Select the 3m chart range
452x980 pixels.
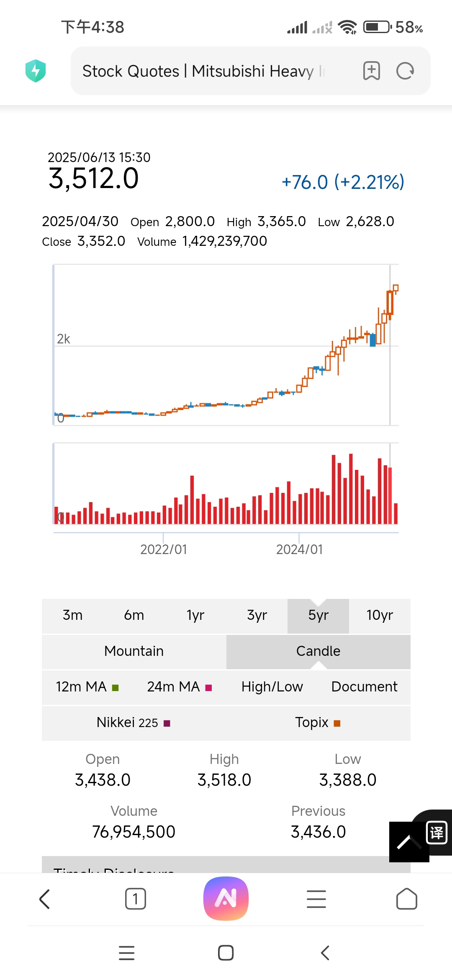(72, 615)
